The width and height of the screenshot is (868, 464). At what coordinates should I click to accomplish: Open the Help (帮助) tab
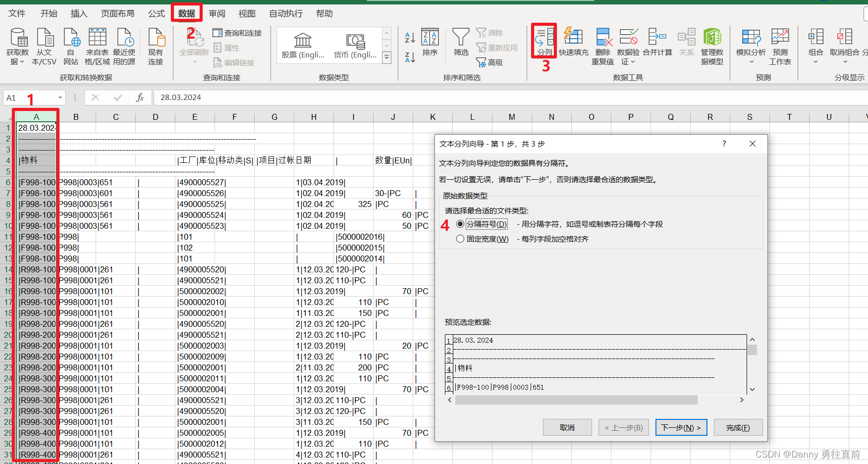(x=325, y=13)
